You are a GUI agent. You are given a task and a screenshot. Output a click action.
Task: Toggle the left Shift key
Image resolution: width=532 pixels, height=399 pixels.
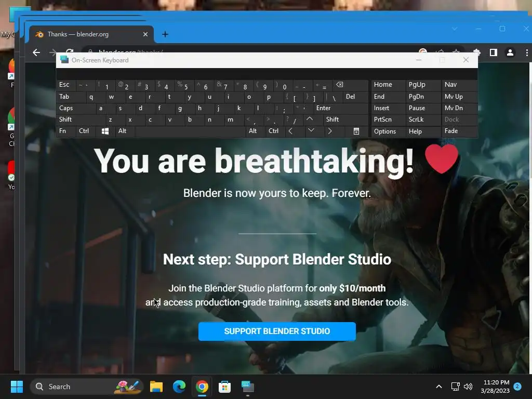pos(81,119)
